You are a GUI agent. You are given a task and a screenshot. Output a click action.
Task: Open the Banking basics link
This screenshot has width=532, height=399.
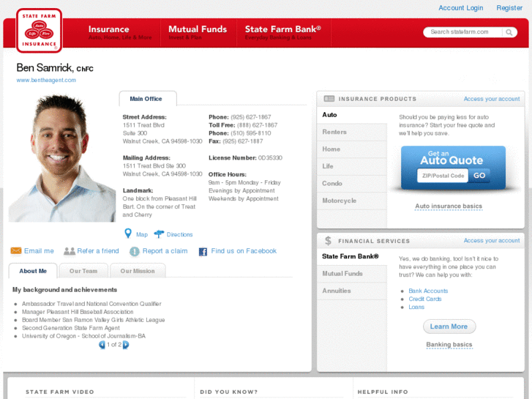[449, 345]
